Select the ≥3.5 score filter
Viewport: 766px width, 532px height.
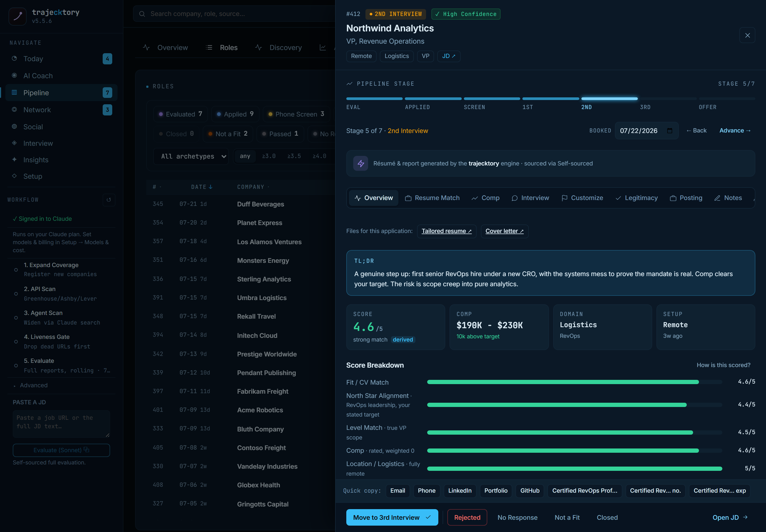(294, 156)
